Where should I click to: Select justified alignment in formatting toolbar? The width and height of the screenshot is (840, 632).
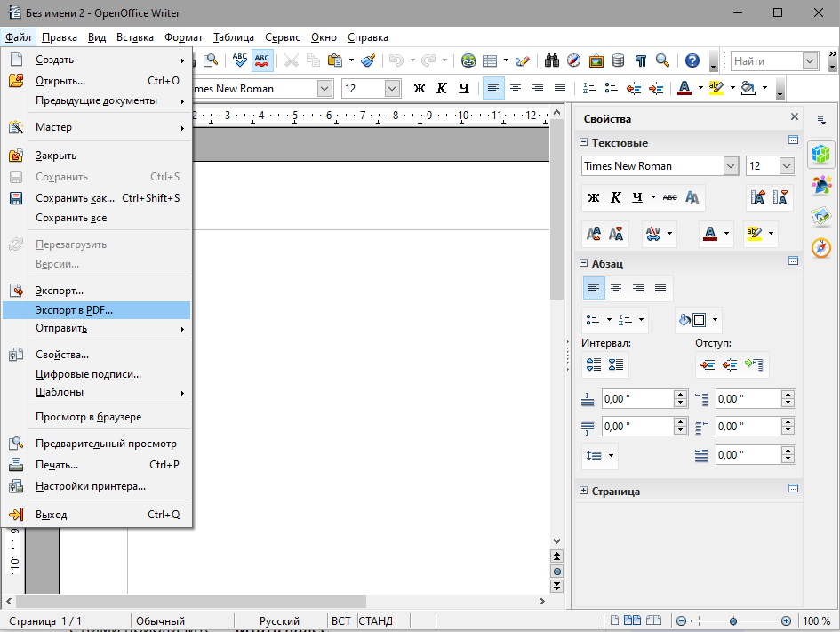(560, 88)
